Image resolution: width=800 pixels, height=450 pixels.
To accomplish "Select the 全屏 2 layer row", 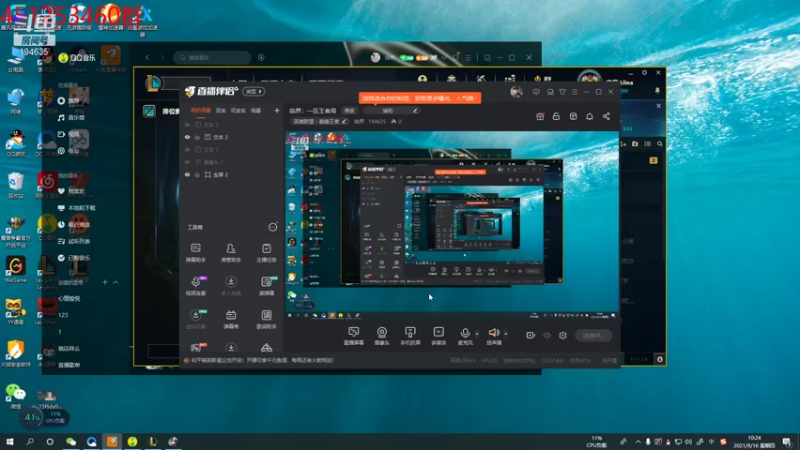I will [232, 174].
